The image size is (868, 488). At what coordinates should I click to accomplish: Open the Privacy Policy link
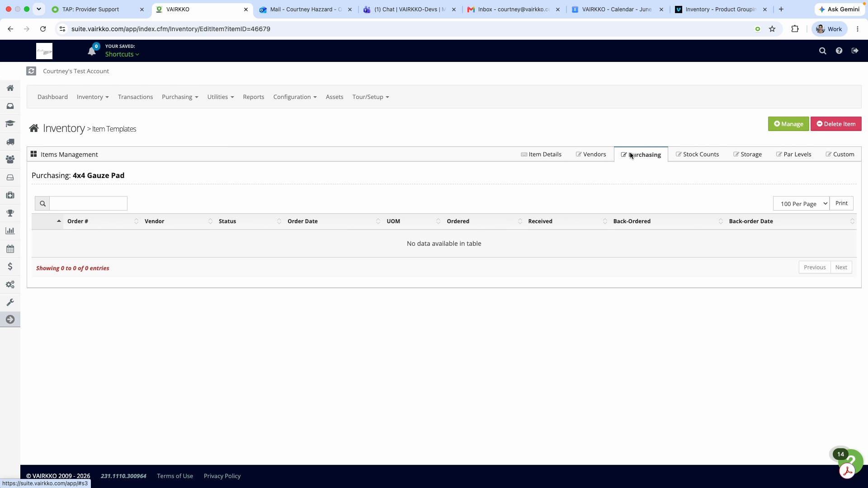[x=222, y=476]
